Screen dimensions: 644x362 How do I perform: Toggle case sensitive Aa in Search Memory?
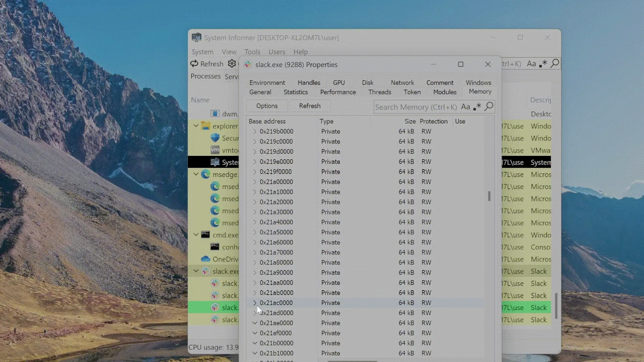(x=465, y=107)
